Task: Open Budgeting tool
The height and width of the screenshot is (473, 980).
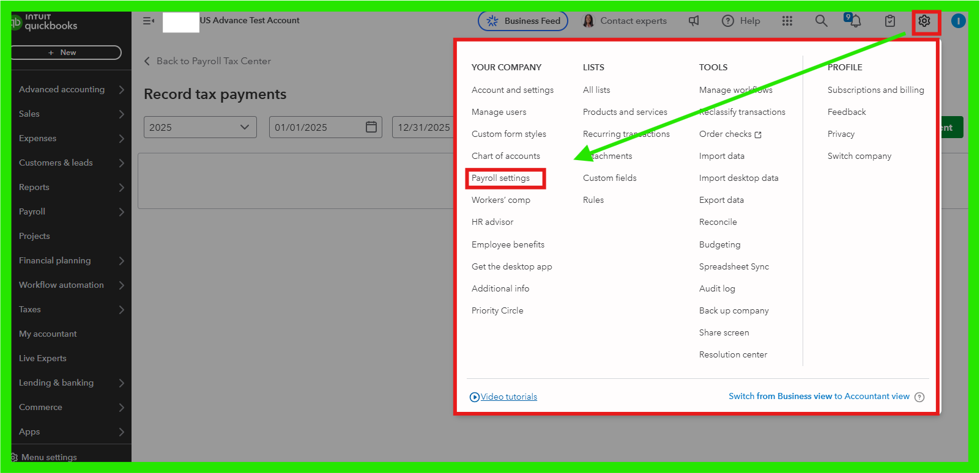Action: [x=720, y=244]
